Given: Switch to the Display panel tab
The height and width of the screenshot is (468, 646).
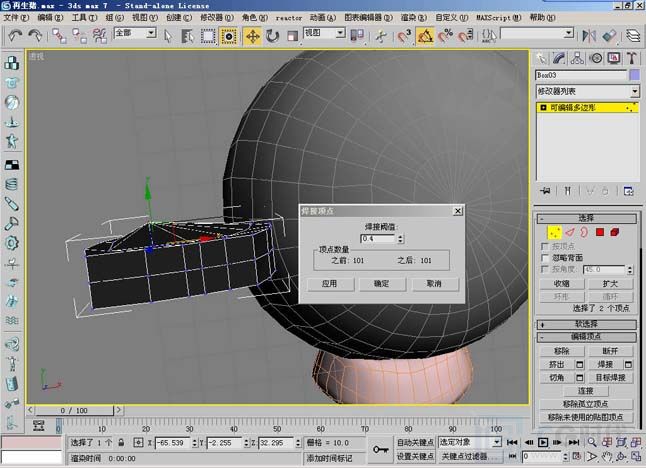Looking at the screenshot, I should click(614, 58).
